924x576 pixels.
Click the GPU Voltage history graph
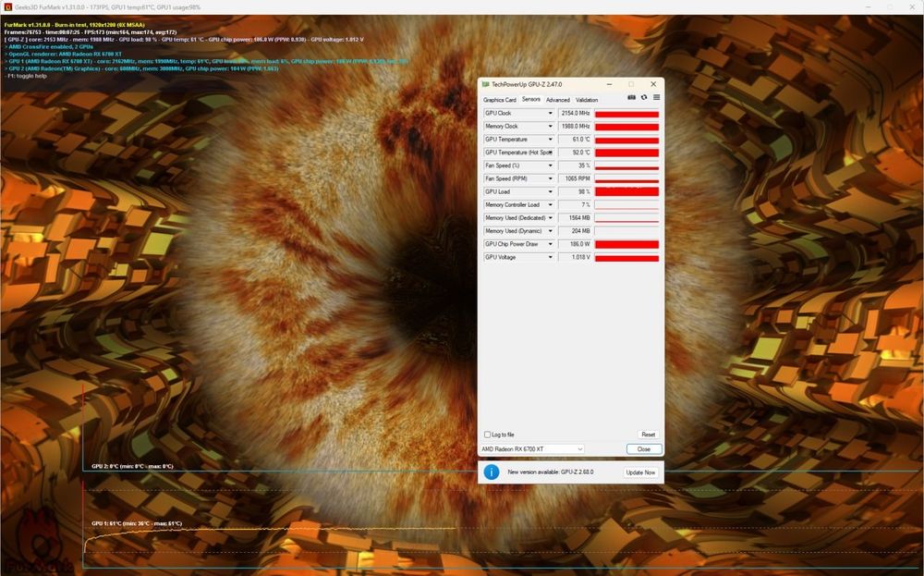point(626,257)
